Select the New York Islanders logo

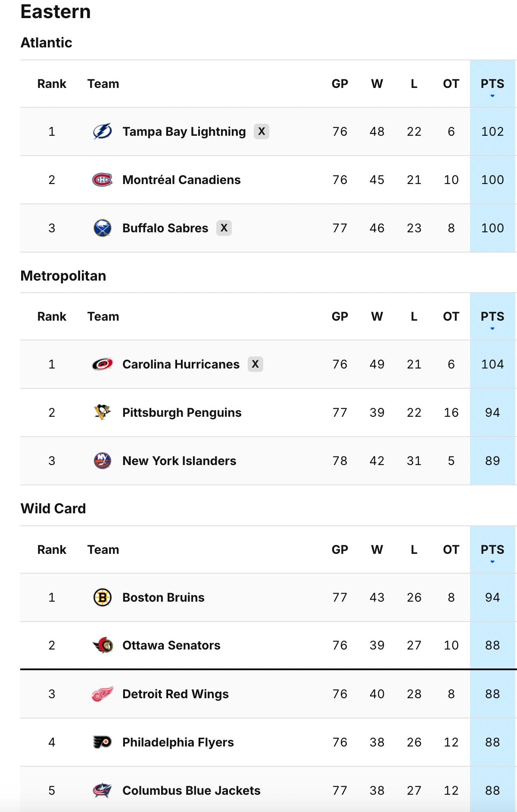(102, 461)
